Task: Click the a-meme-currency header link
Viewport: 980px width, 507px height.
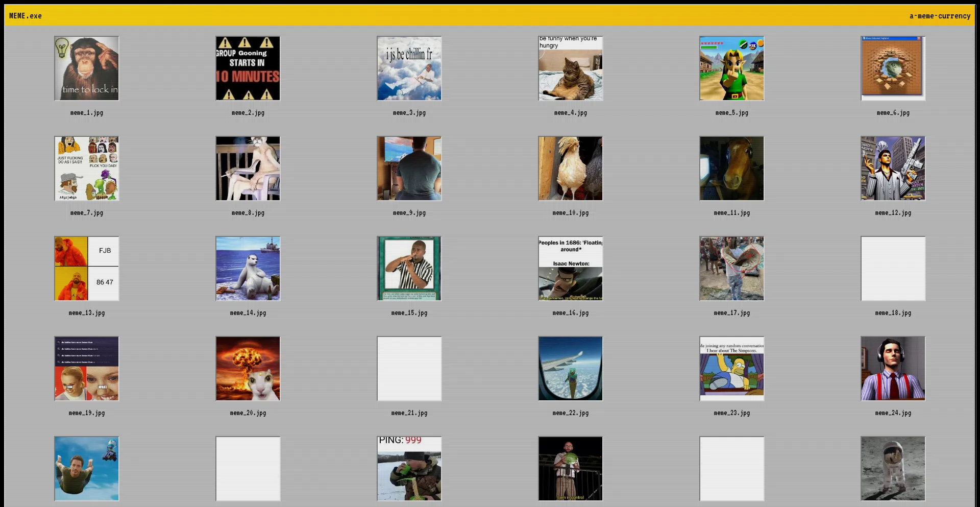Action: [x=940, y=16]
